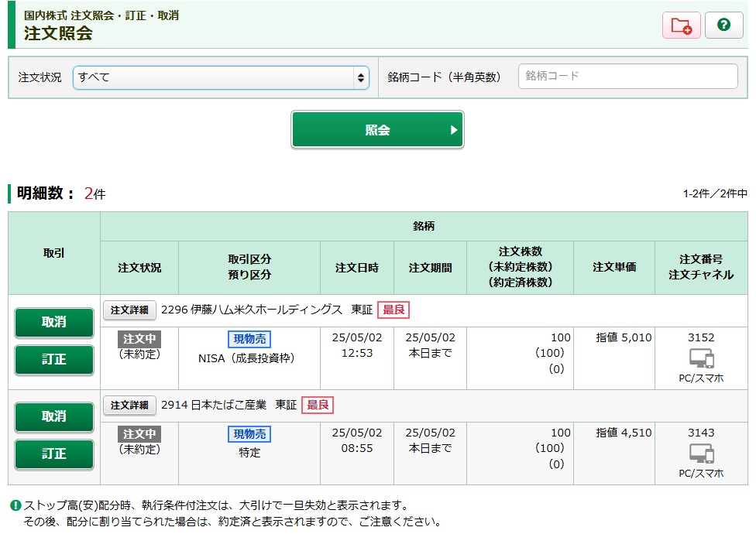The width and height of the screenshot is (756, 534).
Task: Click the green info icon beside stop-limit notice
Action: coord(15,505)
